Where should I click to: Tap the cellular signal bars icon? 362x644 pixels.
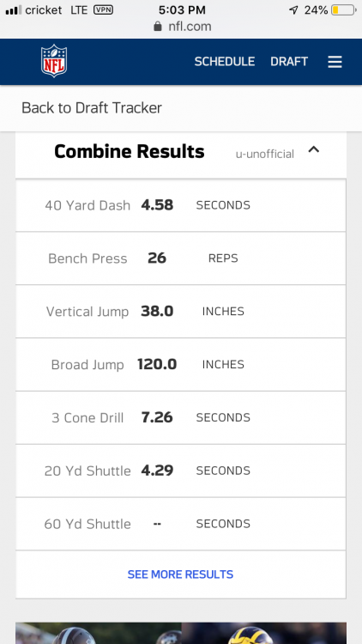14,9
